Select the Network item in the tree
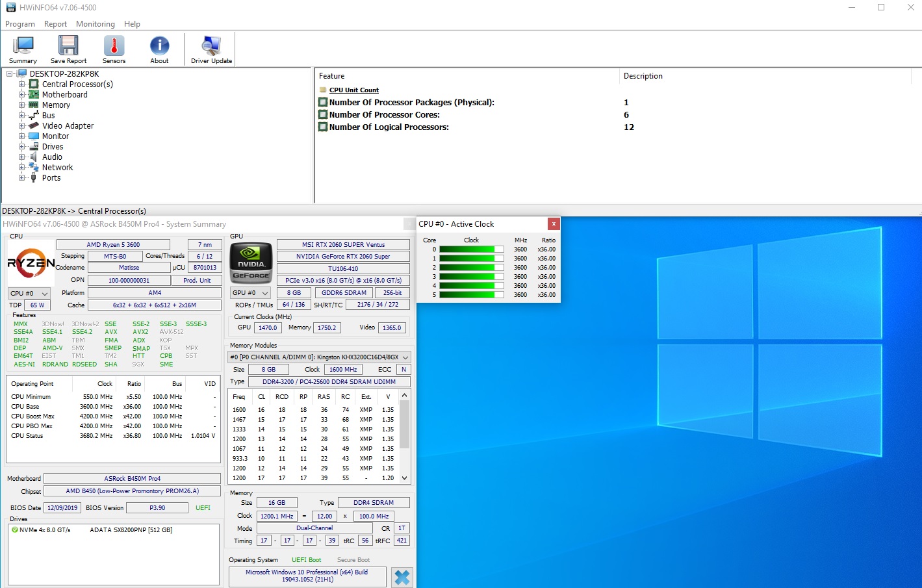Screen dimensions: 922x588 57,168
